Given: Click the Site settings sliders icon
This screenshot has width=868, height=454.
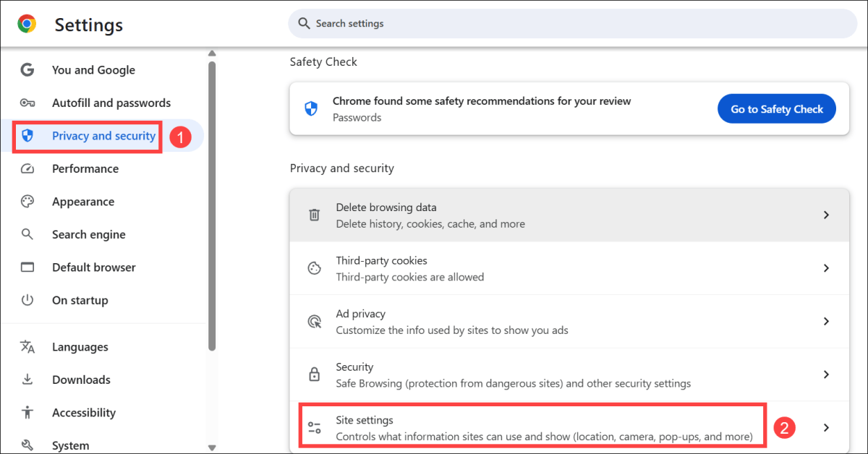Looking at the screenshot, I should point(315,427).
